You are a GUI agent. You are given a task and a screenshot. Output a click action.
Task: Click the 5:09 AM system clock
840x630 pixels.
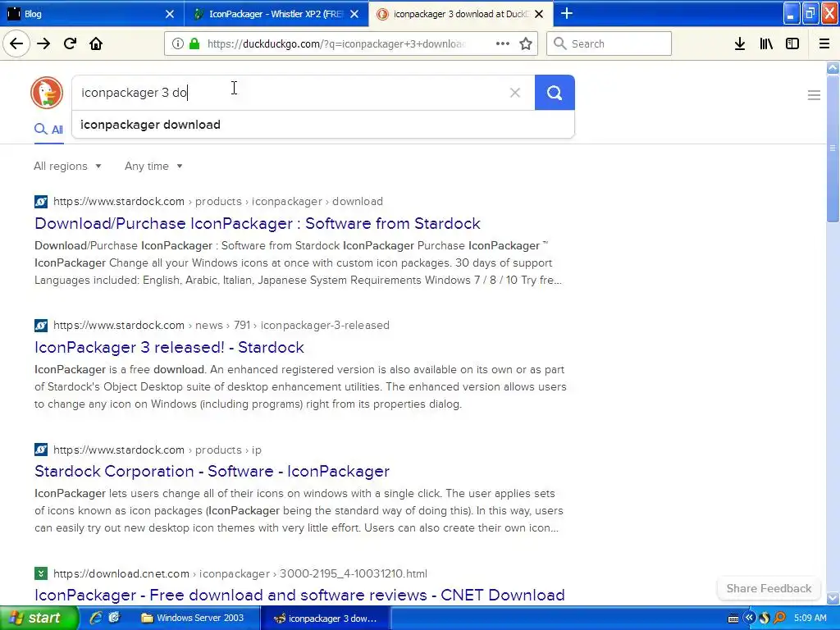click(810, 619)
